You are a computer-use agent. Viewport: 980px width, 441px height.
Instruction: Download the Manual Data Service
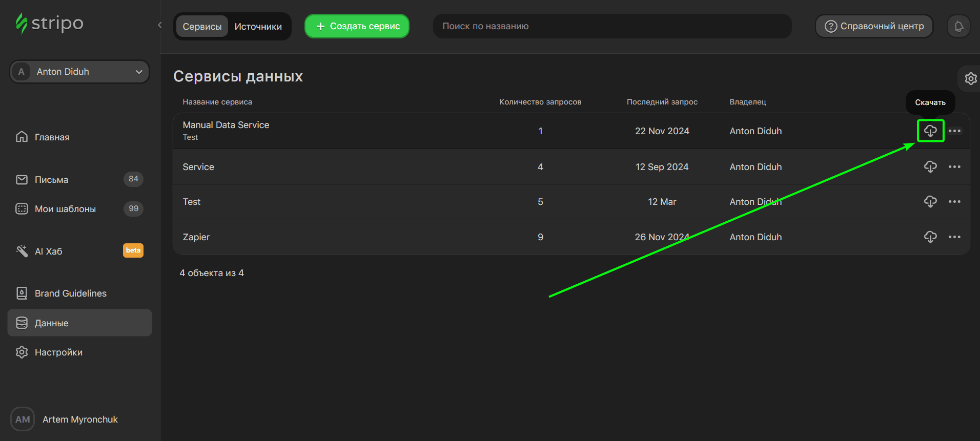930,131
